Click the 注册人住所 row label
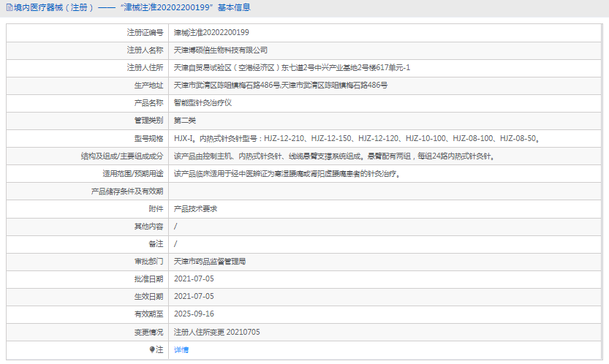This screenshot has height=364, width=609. pos(145,67)
